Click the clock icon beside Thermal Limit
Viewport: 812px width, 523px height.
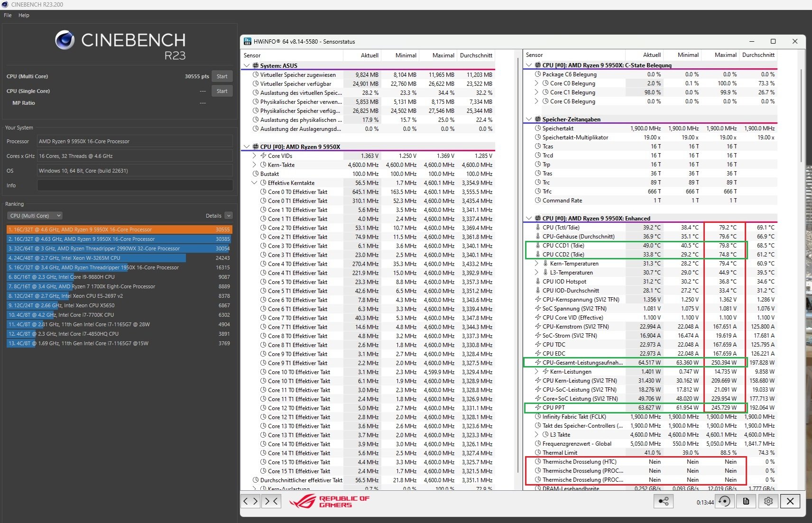click(x=538, y=453)
